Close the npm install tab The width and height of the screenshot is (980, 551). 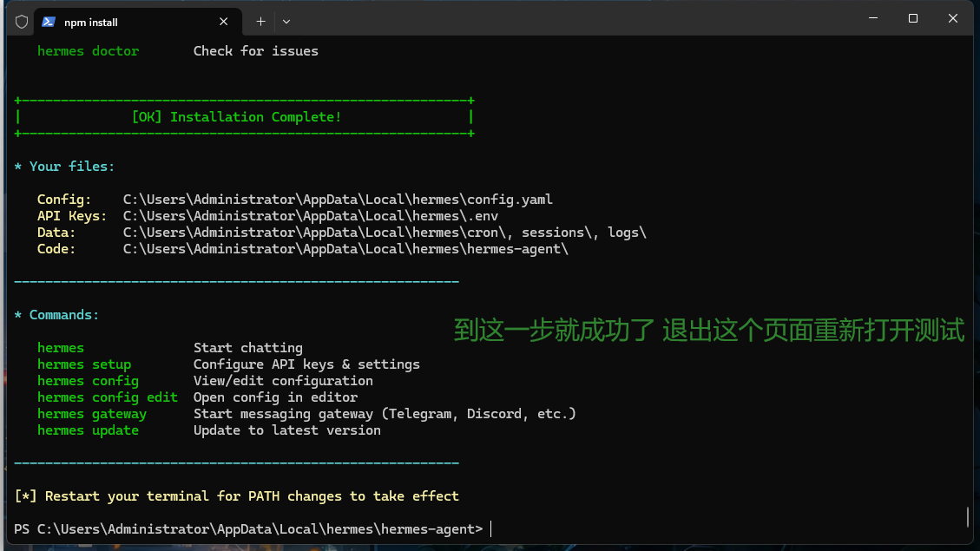(x=223, y=22)
